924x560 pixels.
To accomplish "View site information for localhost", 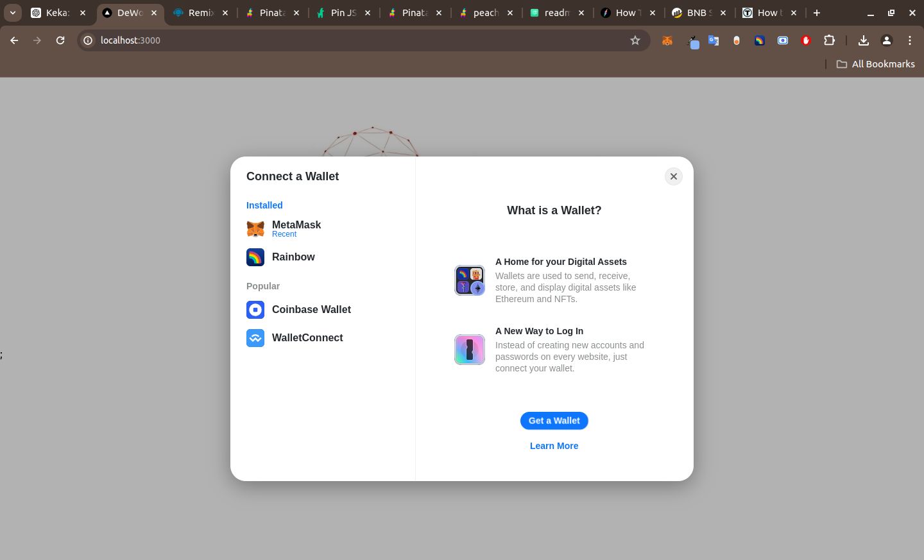I will point(89,40).
